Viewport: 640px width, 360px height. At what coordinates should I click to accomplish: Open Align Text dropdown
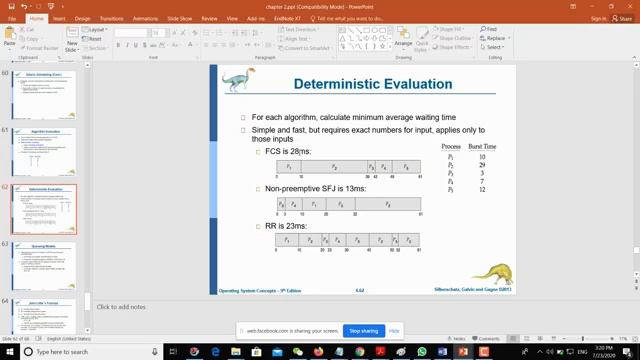[x=294, y=39]
